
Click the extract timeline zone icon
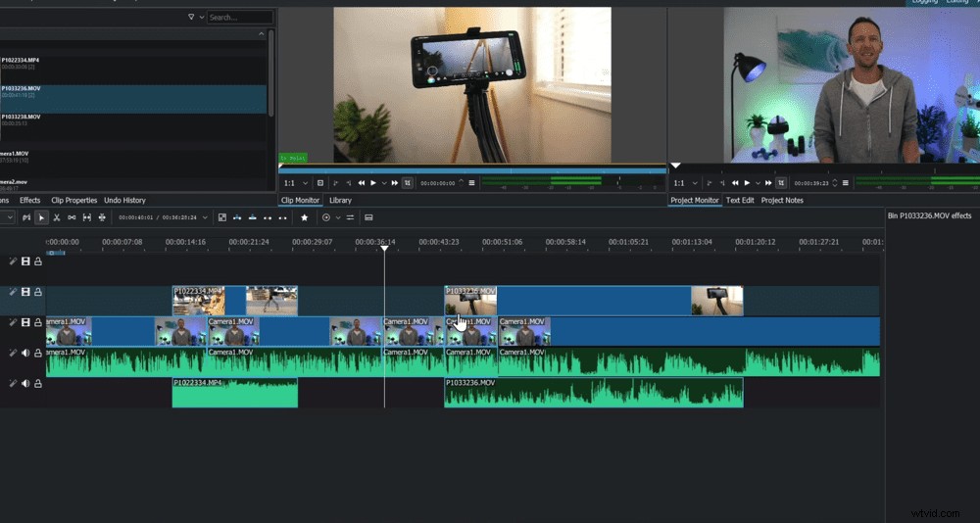click(268, 218)
